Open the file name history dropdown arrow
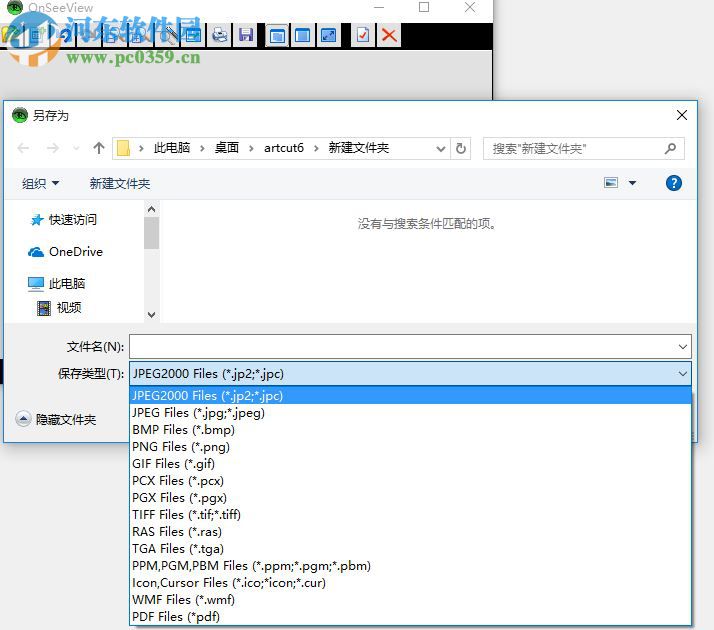 click(683, 346)
